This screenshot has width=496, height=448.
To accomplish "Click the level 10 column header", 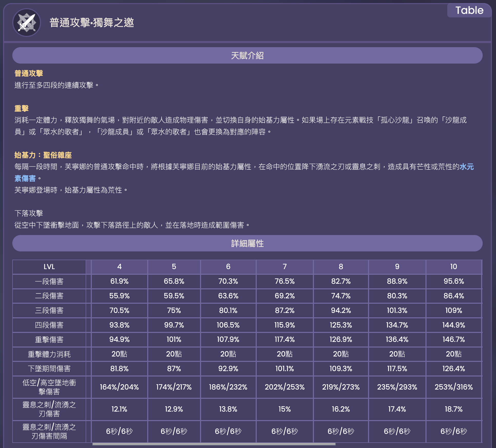I will [x=454, y=267].
